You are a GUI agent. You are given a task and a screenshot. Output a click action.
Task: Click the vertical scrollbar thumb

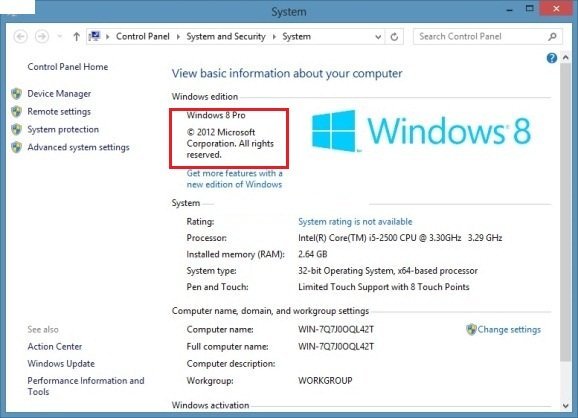pyautogui.click(x=565, y=212)
